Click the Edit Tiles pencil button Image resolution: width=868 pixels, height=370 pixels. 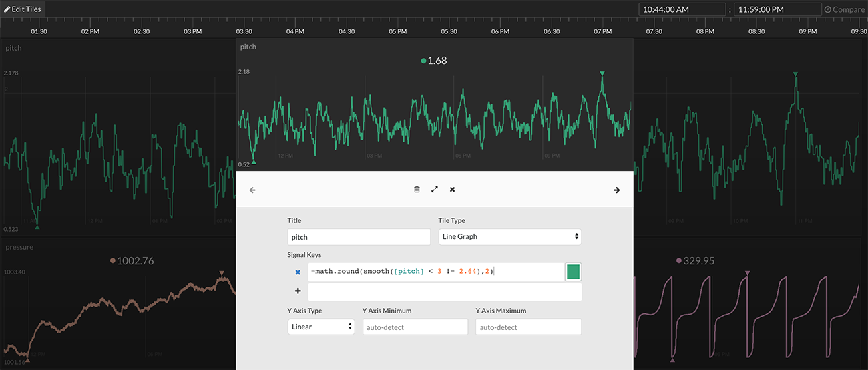click(x=23, y=9)
